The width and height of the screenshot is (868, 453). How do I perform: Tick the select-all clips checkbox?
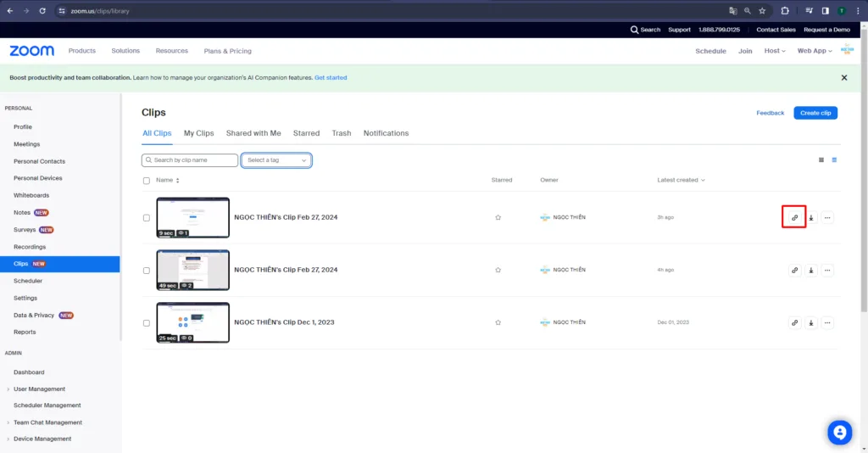[x=147, y=181]
